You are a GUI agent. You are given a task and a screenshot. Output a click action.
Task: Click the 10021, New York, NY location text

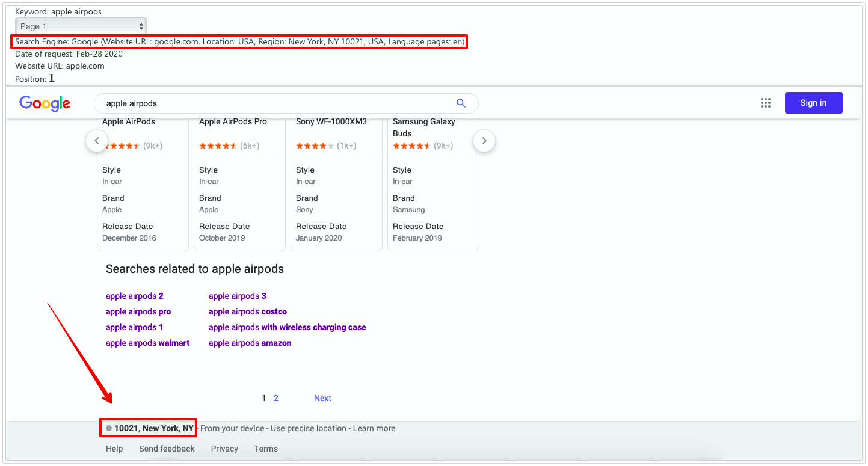pyautogui.click(x=154, y=428)
